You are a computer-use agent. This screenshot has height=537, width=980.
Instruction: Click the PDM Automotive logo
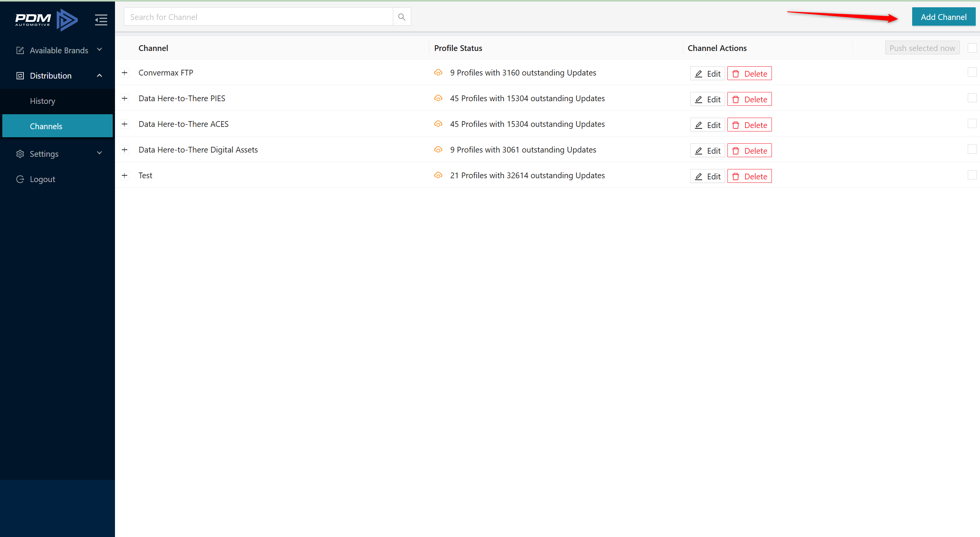(46, 20)
